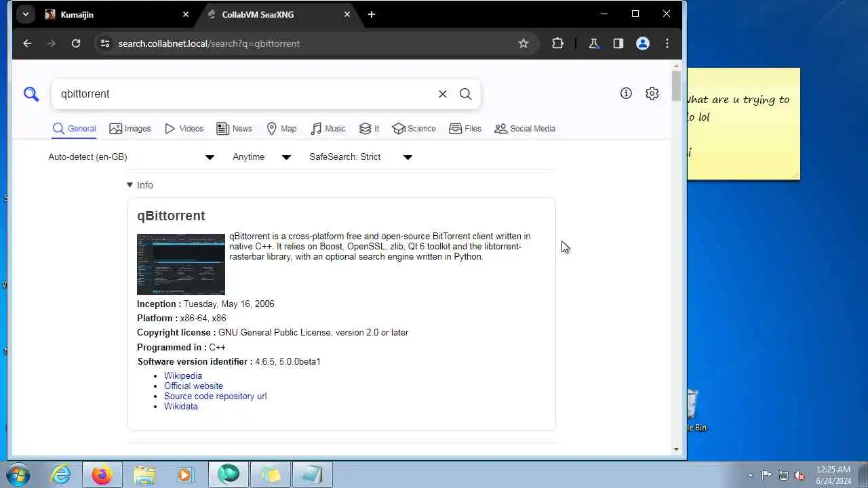Open the SafeSearch Strict dropdown

(361, 157)
